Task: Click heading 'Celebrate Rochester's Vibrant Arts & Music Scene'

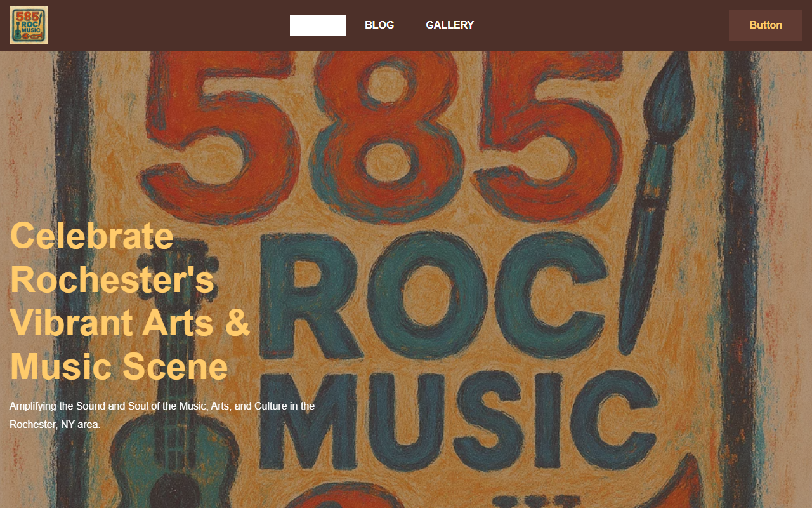Action: pos(131,301)
